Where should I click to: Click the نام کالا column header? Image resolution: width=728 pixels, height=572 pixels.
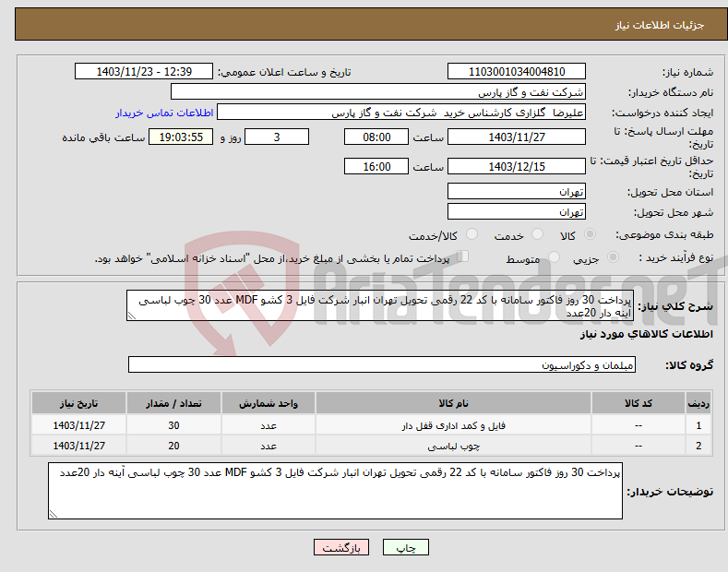point(453,403)
